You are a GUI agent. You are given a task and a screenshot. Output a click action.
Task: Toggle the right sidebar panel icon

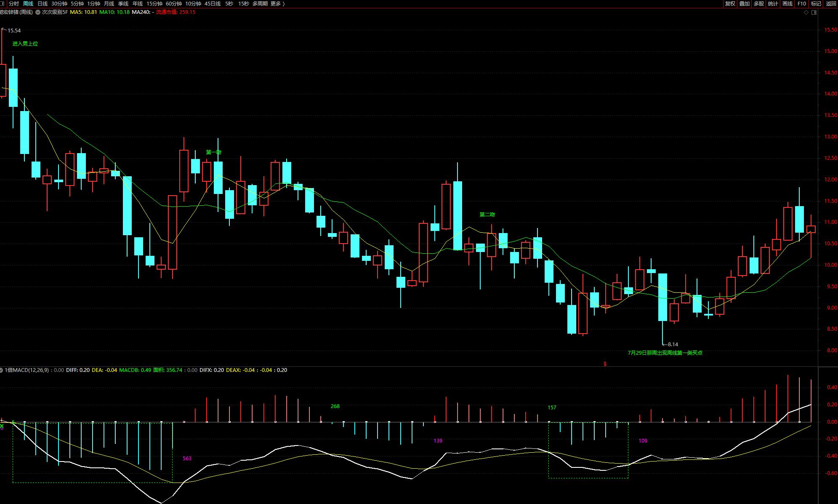pos(814,13)
